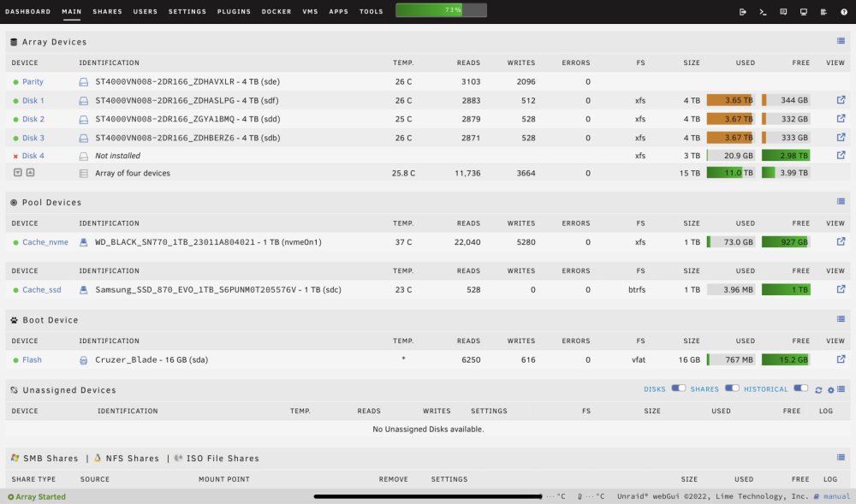Click the Cache_nvme free 927 GB bar

pos(786,242)
